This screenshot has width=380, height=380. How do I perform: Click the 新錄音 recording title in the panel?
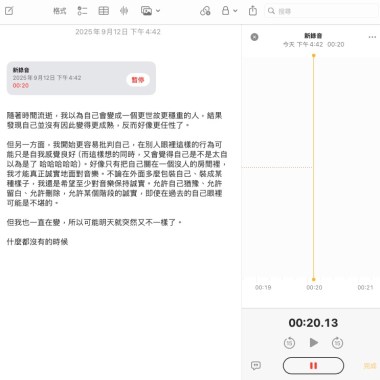pyautogui.click(x=313, y=36)
